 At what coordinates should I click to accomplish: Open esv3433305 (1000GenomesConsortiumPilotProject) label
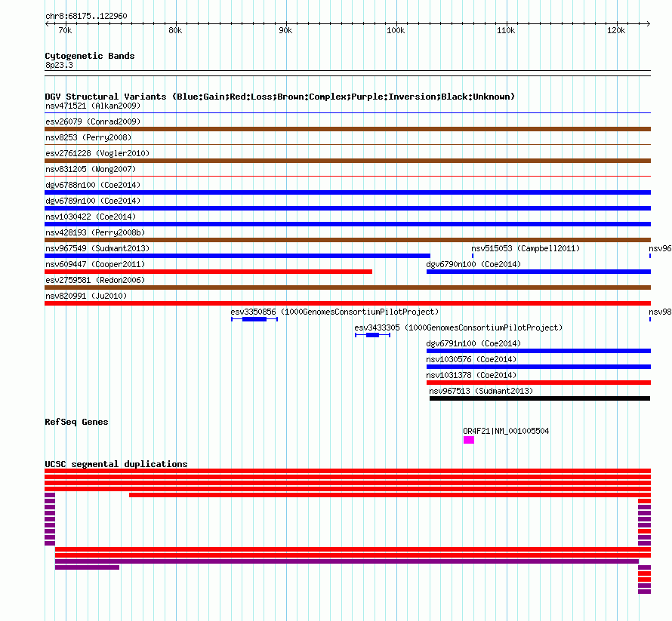click(458, 327)
